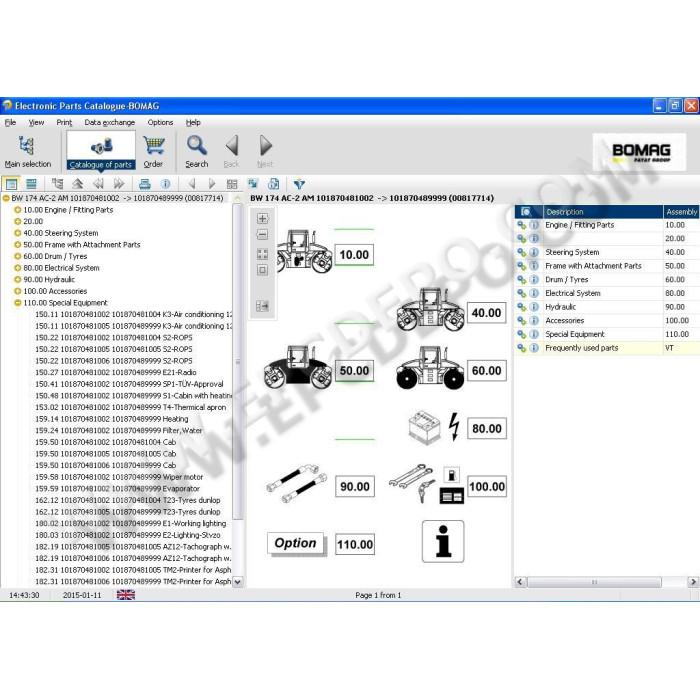Click the level-up double chevron icon
The height and width of the screenshot is (700, 700).
[78, 183]
